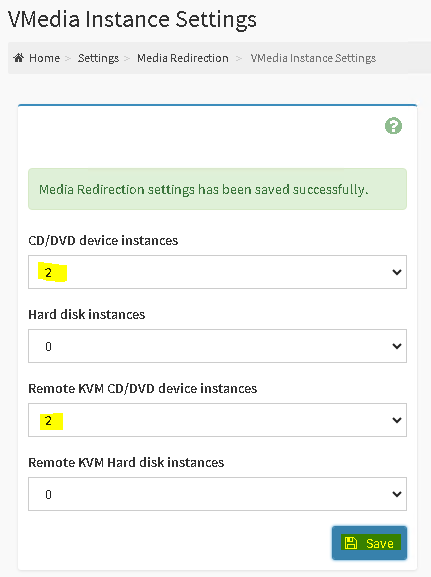Go to Media Redirection breadcrumb link
The image size is (431, 577).
click(x=183, y=58)
